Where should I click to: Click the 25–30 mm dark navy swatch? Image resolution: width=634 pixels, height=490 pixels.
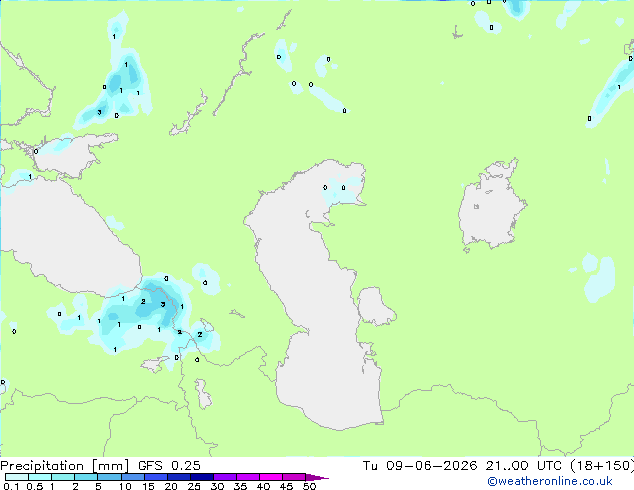201,477
